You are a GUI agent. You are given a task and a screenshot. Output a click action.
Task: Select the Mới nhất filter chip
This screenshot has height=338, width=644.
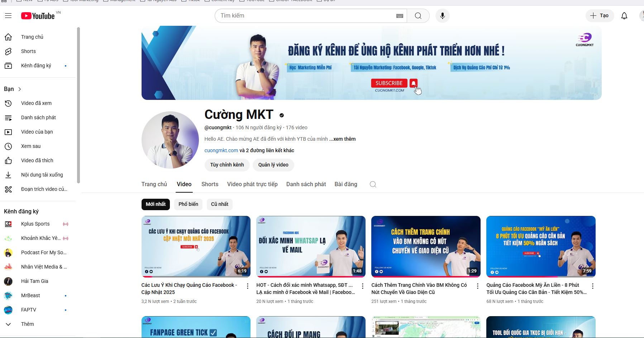coord(156,204)
